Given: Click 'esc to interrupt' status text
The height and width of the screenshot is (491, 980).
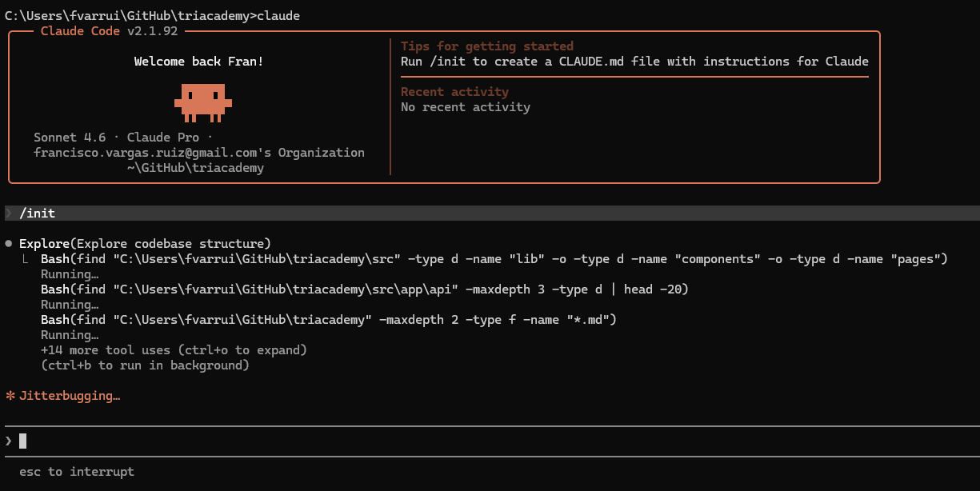Looking at the screenshot, I should (77, 472).
